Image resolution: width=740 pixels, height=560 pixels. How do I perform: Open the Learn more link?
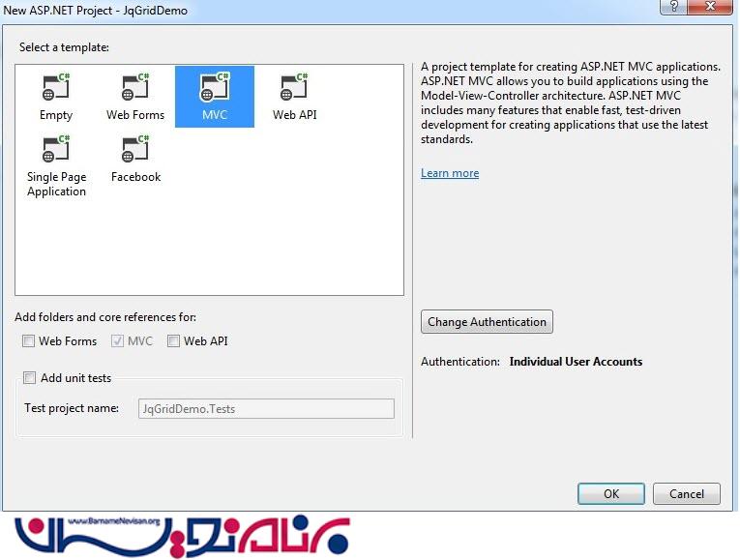point(450,173)
